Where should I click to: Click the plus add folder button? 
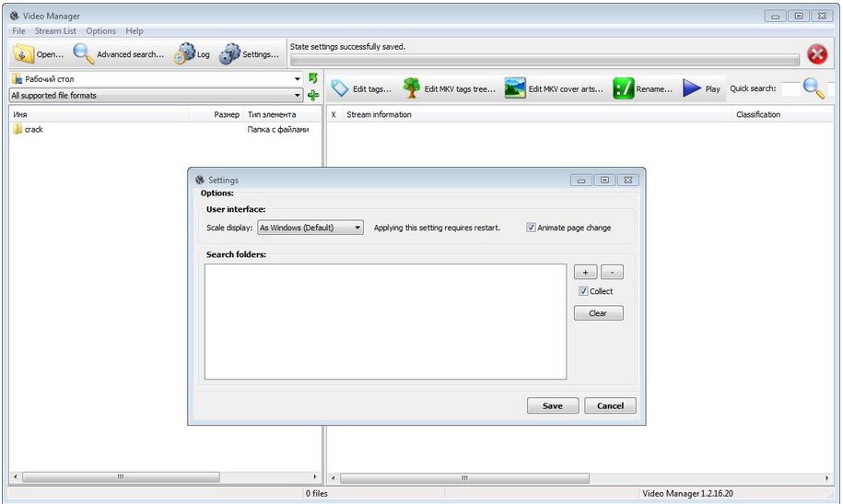[585, 272]
